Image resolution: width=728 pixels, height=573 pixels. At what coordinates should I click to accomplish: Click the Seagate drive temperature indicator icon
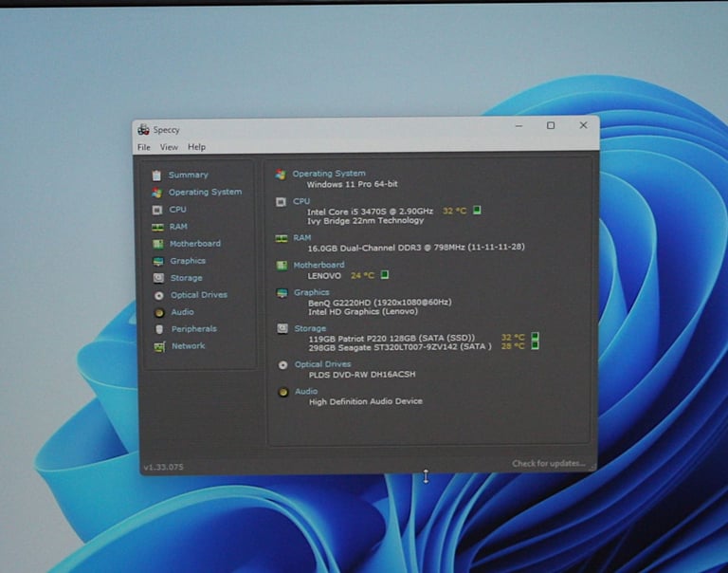(535, 344)
